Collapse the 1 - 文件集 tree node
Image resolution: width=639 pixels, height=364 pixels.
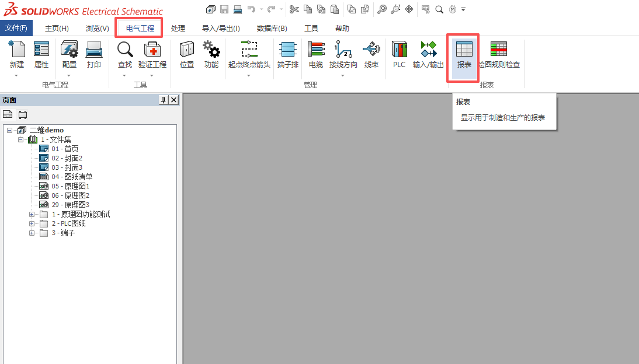21,140
